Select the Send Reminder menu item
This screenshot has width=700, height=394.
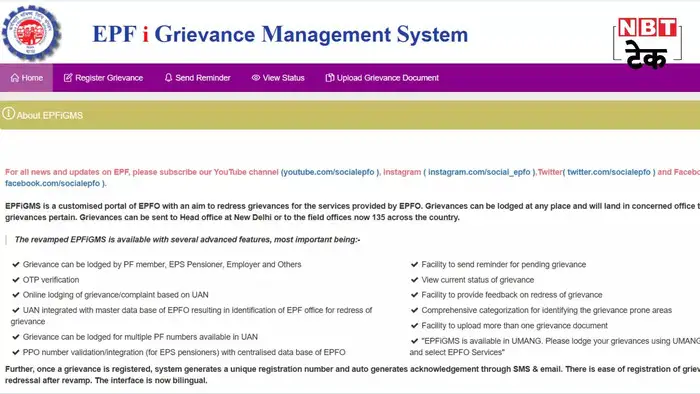click(197, 78)
